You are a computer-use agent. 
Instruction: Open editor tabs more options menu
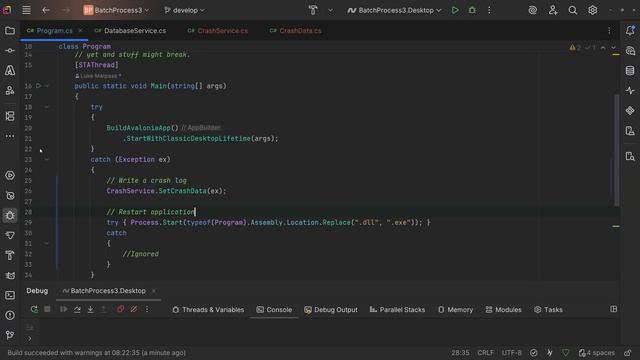[x=609, y=31]
